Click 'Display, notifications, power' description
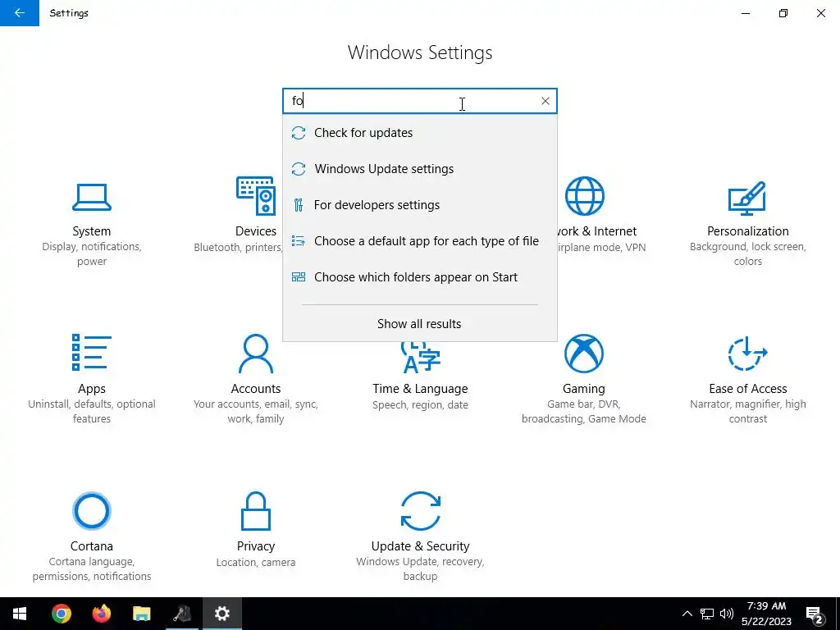This screenshot has height=630, width=840. coord(92,254)
